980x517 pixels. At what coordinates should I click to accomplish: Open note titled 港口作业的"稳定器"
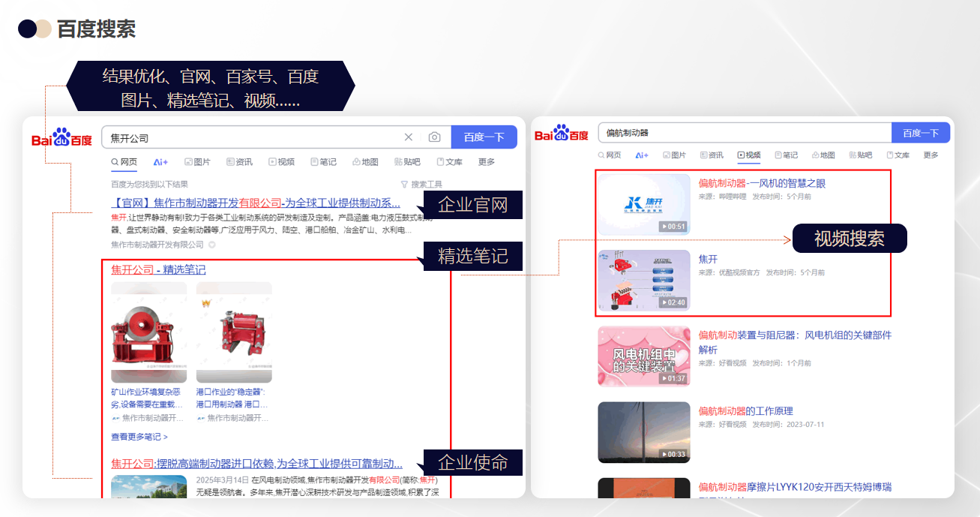pyautogui.click(x=232, y=398)
